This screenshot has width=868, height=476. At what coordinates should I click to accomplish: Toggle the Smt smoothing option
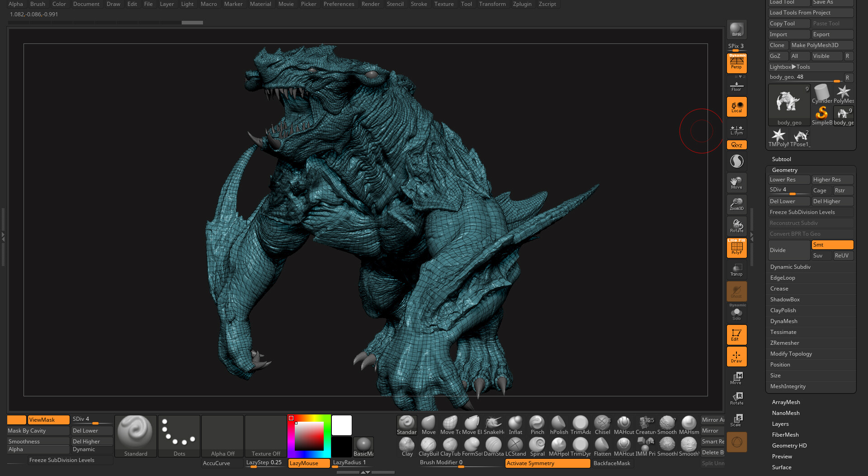tap(832, 245)
